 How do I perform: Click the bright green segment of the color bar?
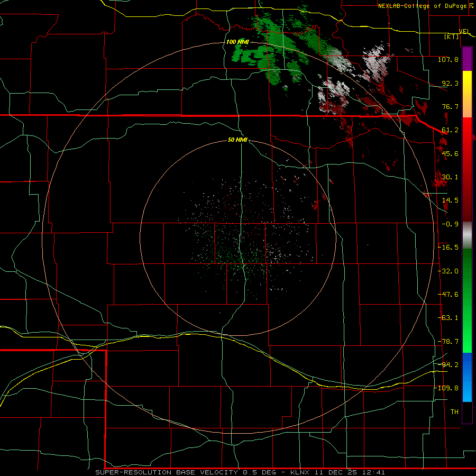(x=467, y=300)
